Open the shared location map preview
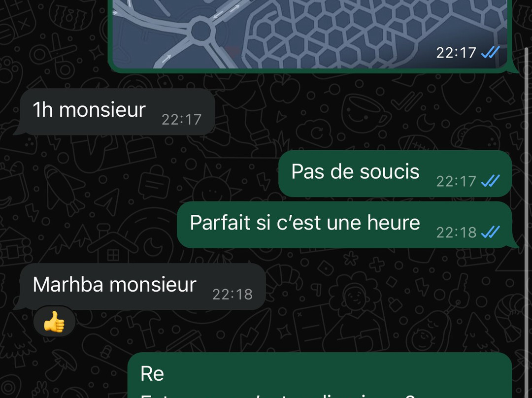 click(x=309, y=34)
